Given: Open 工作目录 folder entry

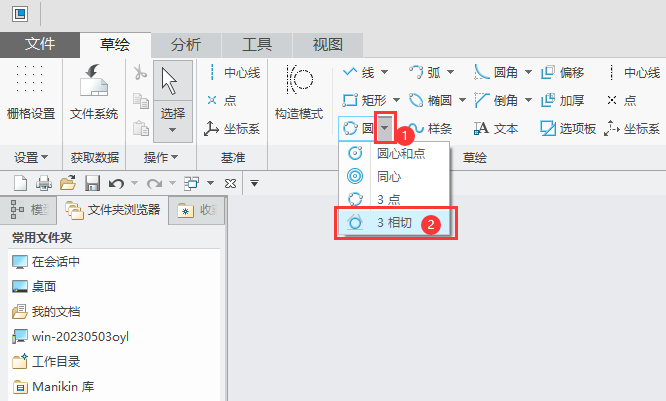Looking at the screenshot, I should 46,362.
